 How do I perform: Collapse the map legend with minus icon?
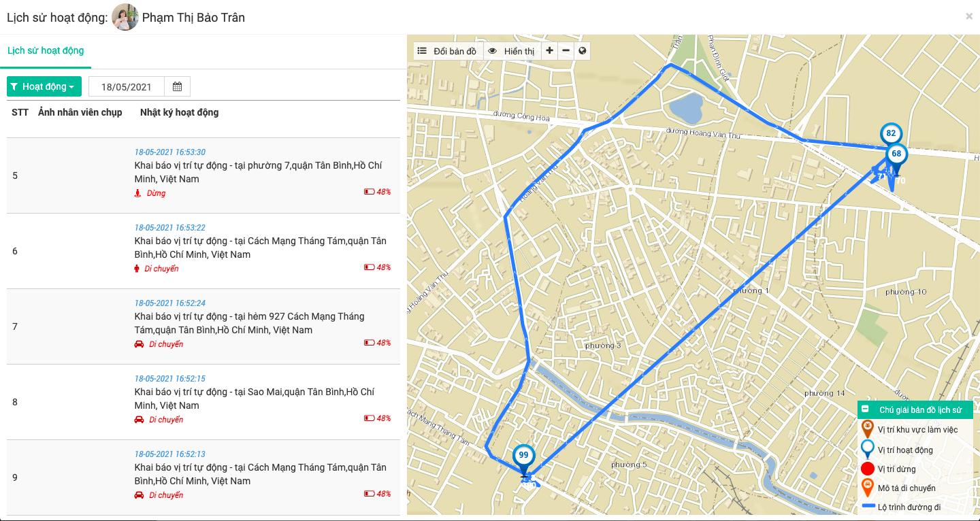tap(865, 409)
